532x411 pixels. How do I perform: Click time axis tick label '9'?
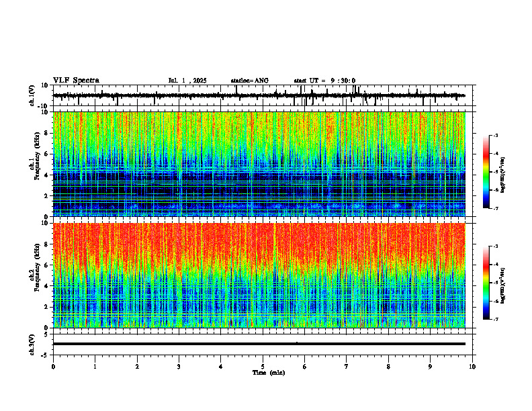[x=430, y=367]
